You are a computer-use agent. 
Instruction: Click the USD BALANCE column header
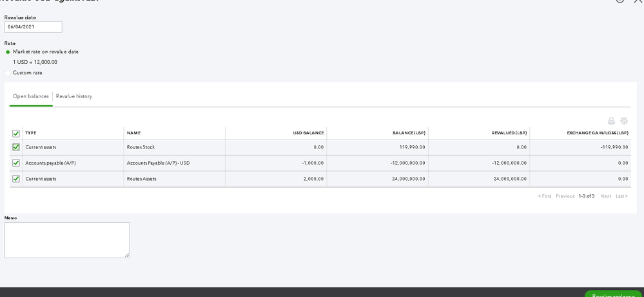pos(308,133)
